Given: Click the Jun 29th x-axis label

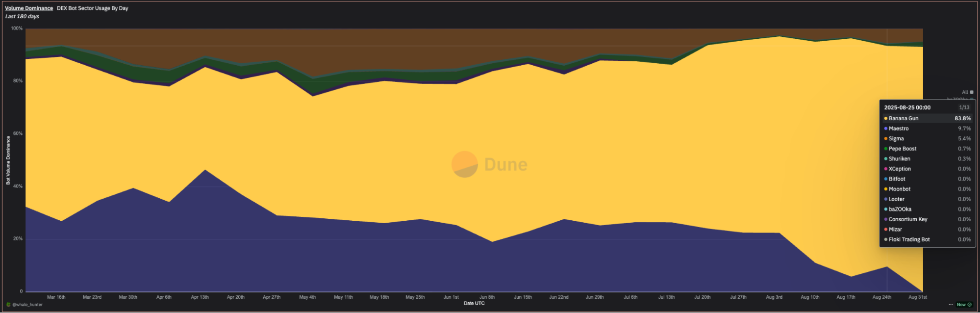Looking at the screenshot, I should [x=595, y=297].
